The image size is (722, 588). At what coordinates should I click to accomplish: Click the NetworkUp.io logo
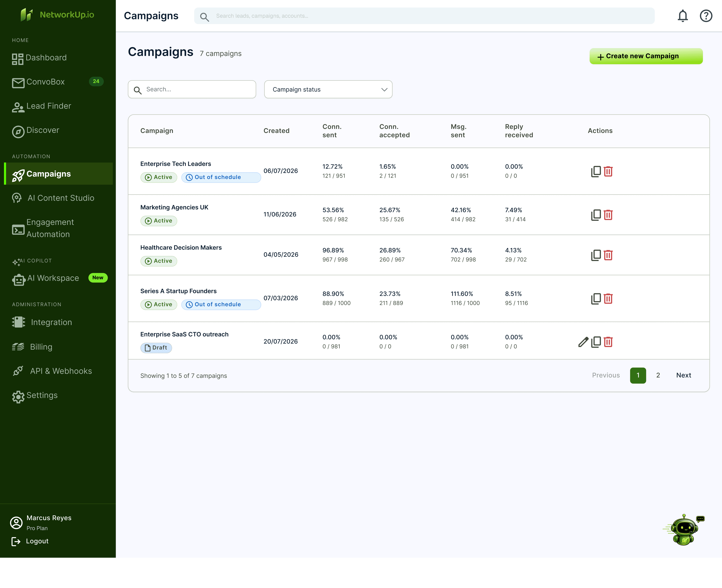coord(57,15)
